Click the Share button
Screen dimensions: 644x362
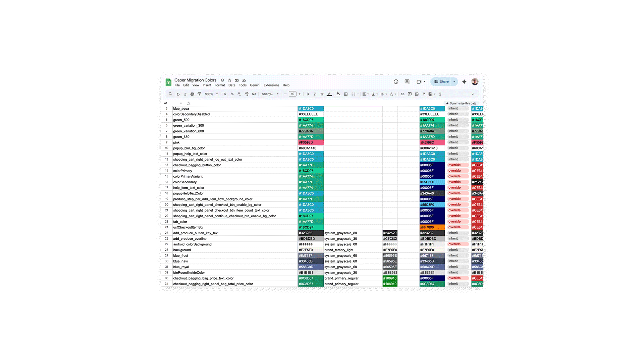441,82
